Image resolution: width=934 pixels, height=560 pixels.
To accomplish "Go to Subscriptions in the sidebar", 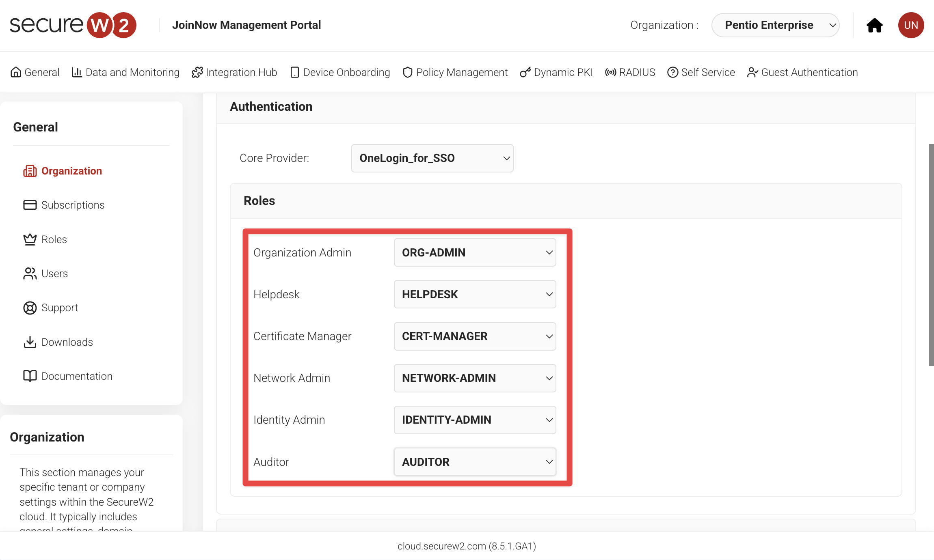I will click(x=64, y=205).
